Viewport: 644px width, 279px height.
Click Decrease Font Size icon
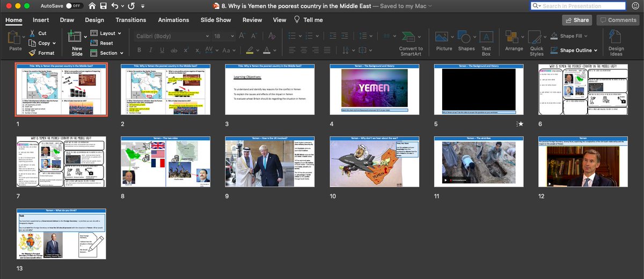coord(253,36)
